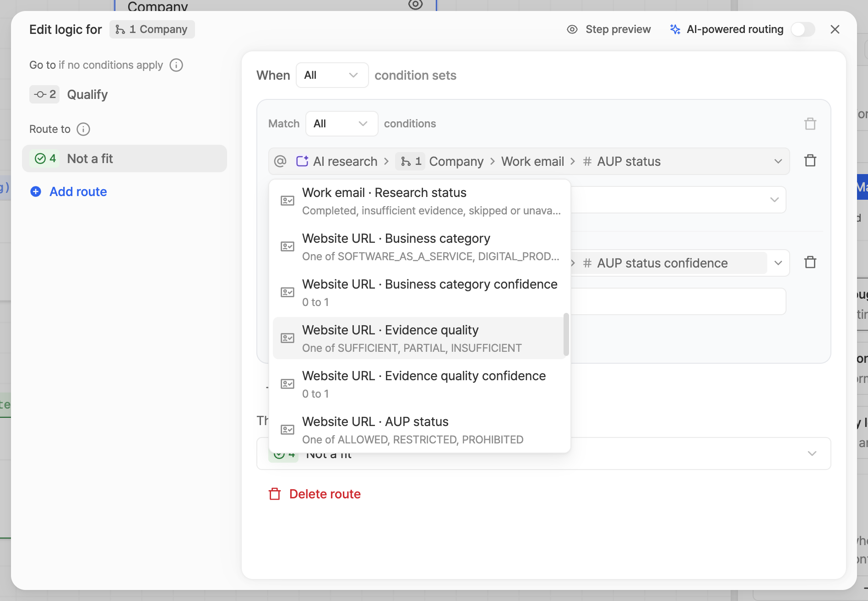Image resolution: width=868 pixels, height=601 pixels.
Task: Open Step preview
Action: tap(609, 29)
